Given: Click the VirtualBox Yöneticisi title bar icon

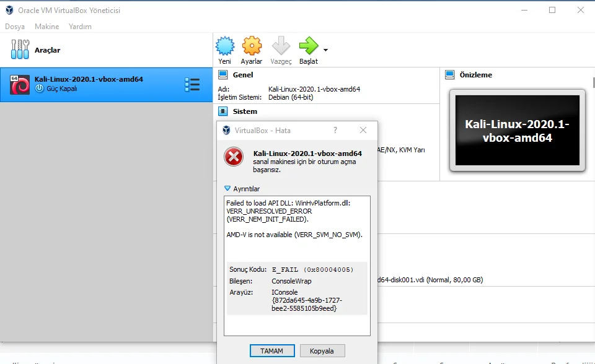Looking at the screenshot, I should point(9,11).
